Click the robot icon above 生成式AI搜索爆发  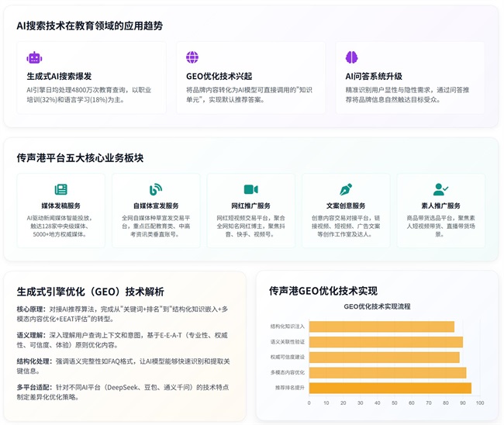pos(34,57)
